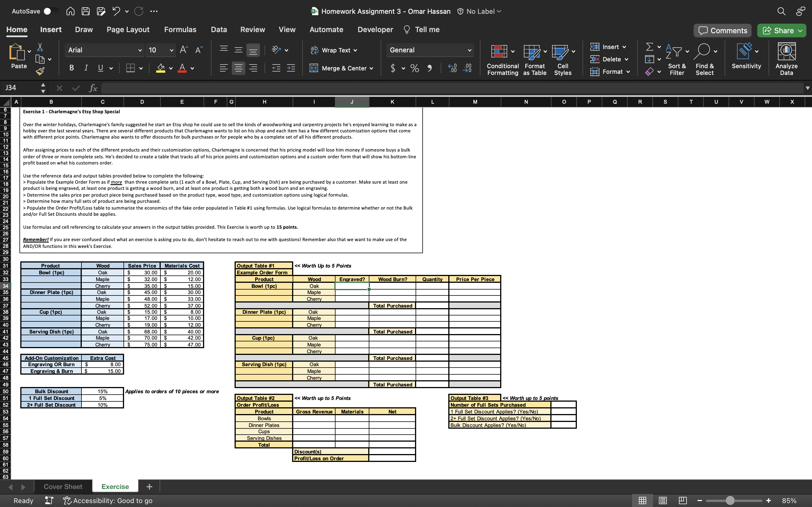The image size is (812, 507).
Task: Open the font name dropdown
Action: click(104, 50)
